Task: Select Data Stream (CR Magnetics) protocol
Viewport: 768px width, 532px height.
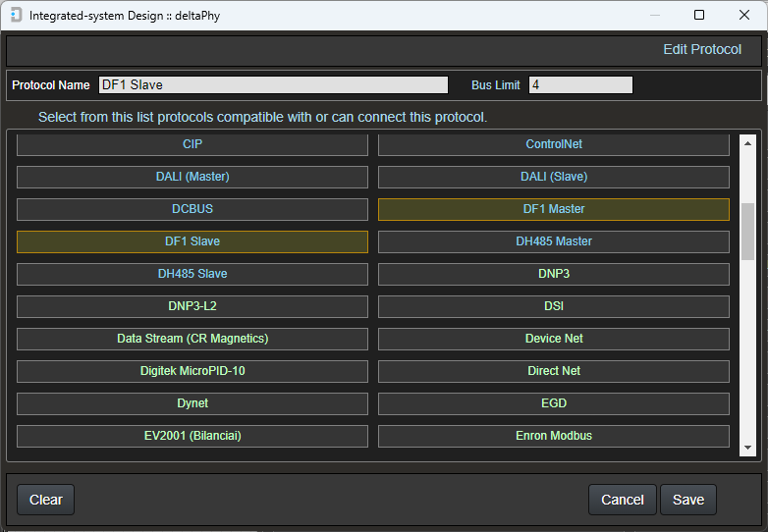Action: tap(192, 339)
